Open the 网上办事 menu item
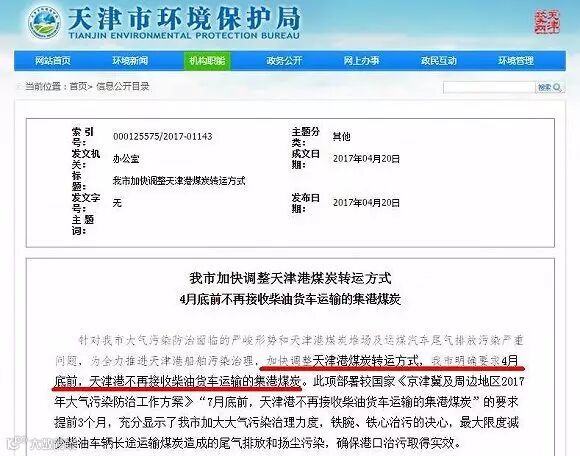 pos(361,61)
